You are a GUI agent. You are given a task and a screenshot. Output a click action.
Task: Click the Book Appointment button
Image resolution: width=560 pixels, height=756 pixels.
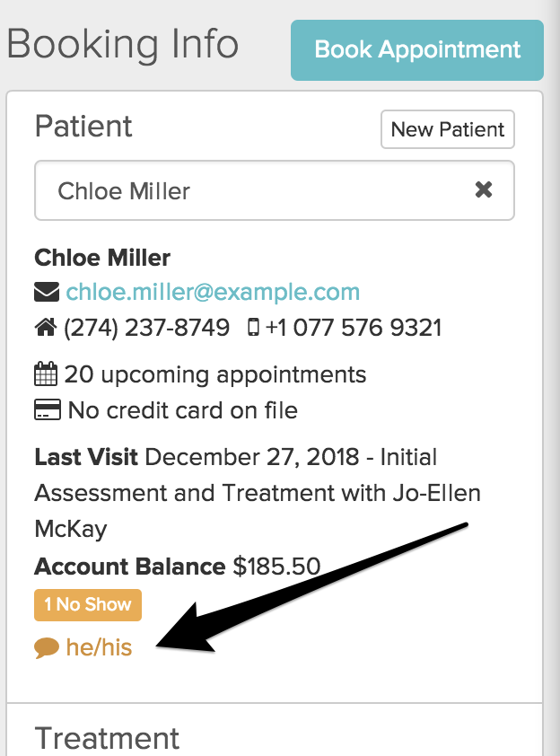tap(417, 49)
